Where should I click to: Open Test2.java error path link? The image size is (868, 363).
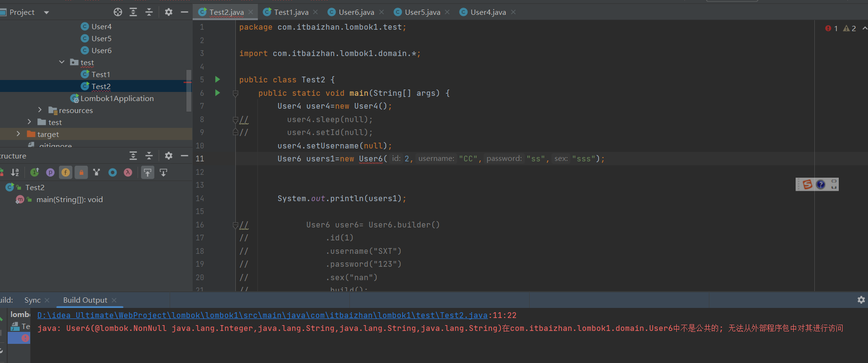[x=262, y=315]
